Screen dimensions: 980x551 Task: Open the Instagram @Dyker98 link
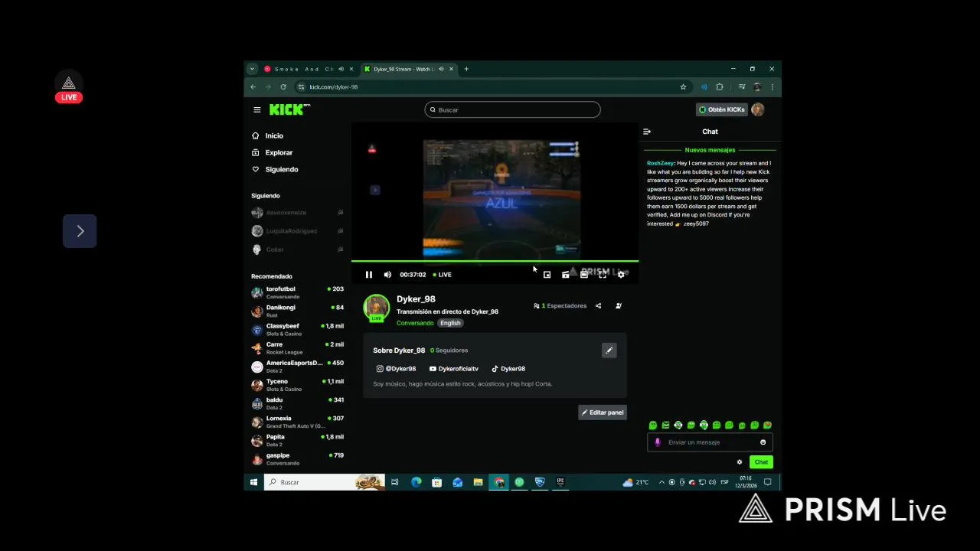click(396, 369)
